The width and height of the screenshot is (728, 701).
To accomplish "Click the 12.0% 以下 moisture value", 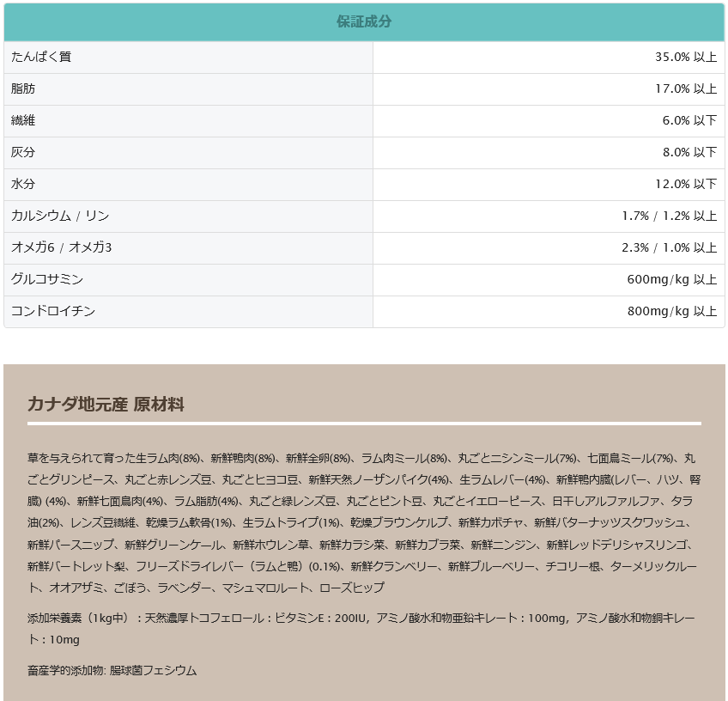I will click(685, 185).
